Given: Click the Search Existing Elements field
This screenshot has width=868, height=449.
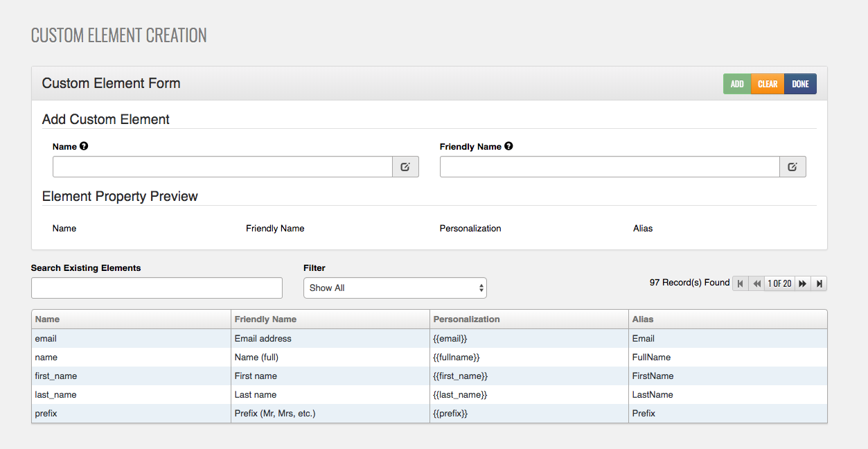Looking at the screenshot, I should (x=157, y=288).
